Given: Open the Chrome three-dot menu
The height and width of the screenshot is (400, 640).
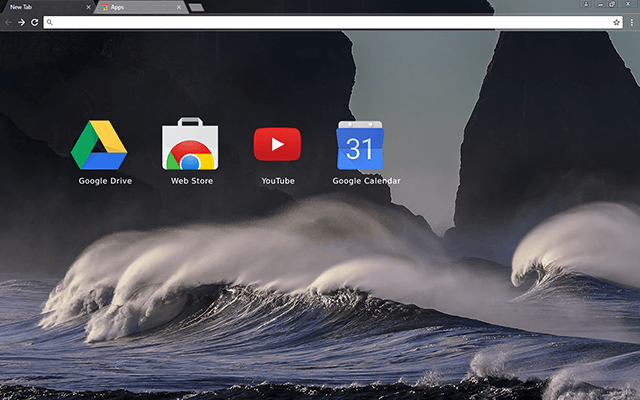Looking at the screenshot, I should [632, 21].
